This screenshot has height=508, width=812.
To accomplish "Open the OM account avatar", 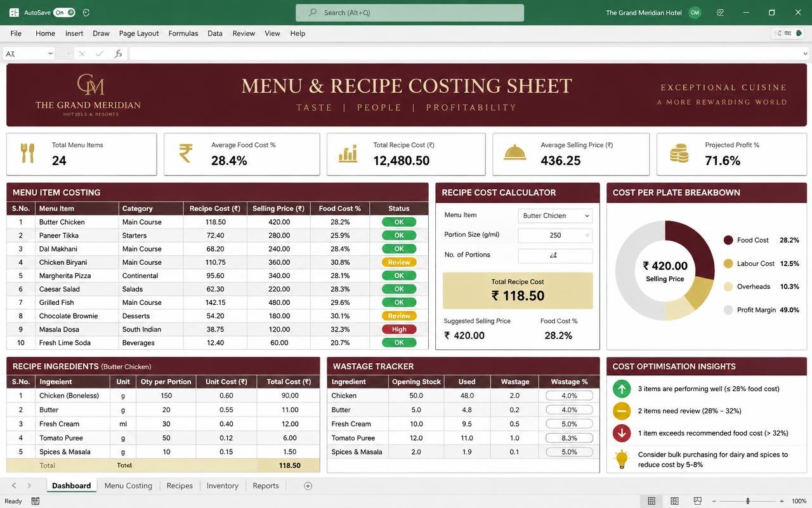I will click(695, 12).
